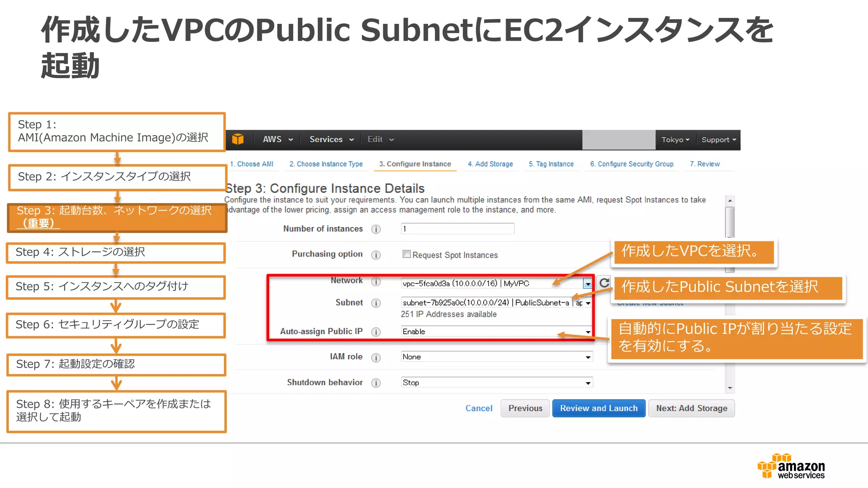Viewport: 868px width, 488px height.
Task: Open the Edit menu
Action: pyautogui.click(x=381, y=139)
